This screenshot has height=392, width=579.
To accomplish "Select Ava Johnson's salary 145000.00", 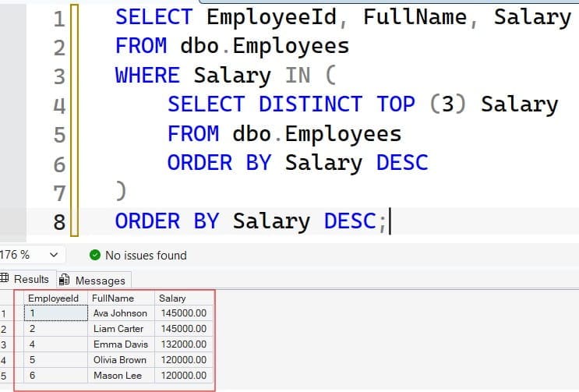I will tap(184, 313).
